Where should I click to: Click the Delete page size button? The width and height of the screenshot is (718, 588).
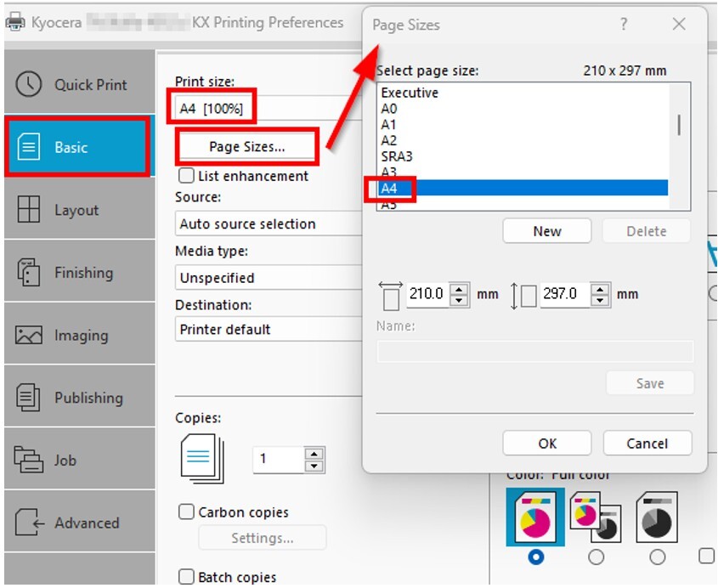646,231
